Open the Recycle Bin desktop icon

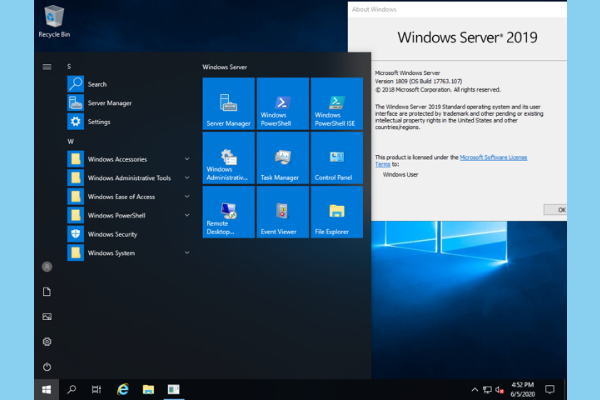[54, 21]
